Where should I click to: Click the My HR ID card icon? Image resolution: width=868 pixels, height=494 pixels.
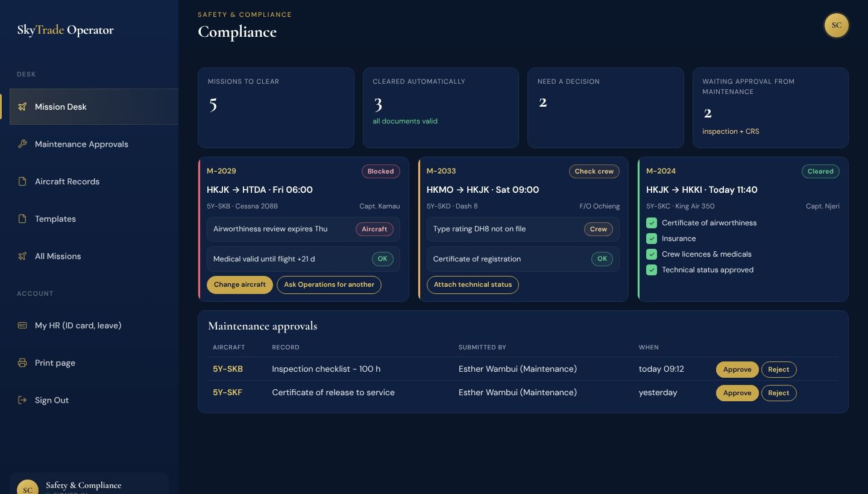22,325
